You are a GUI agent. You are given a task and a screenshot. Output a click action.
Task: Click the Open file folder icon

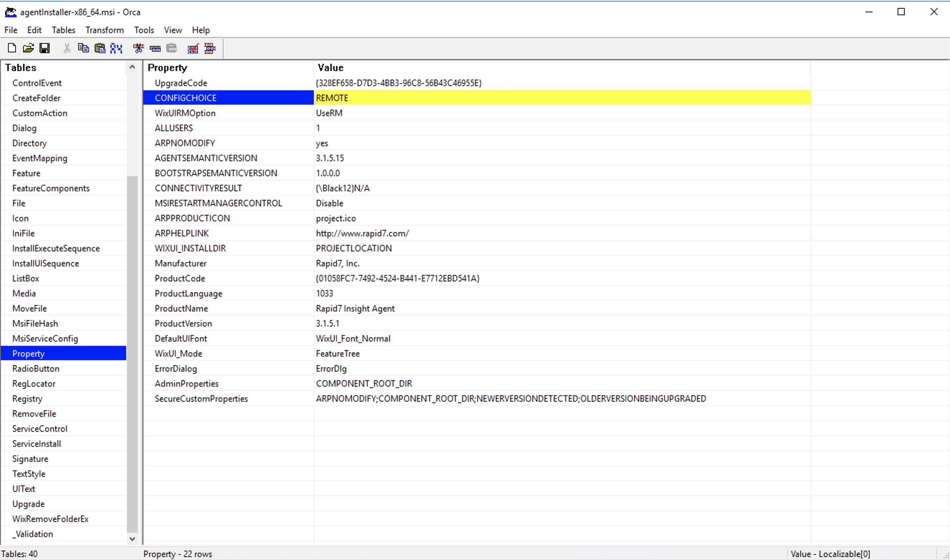28,48
